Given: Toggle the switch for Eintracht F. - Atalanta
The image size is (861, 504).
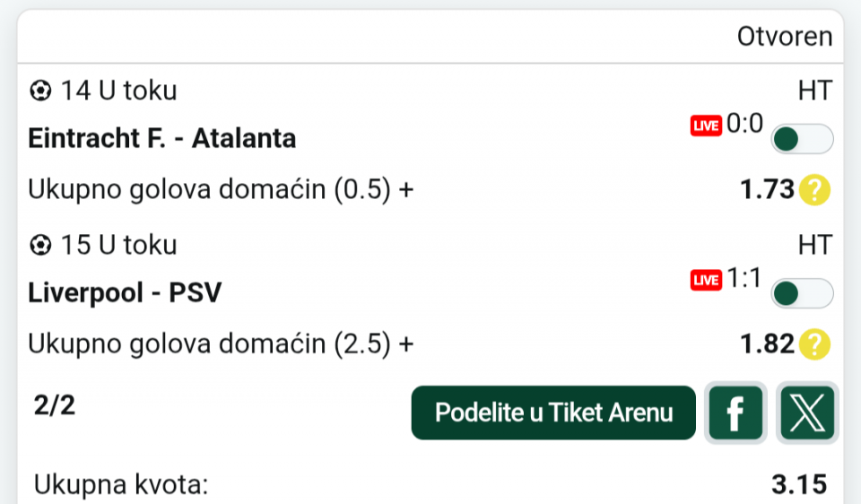Looking at the screenshot, I should [x=802, y=139].
